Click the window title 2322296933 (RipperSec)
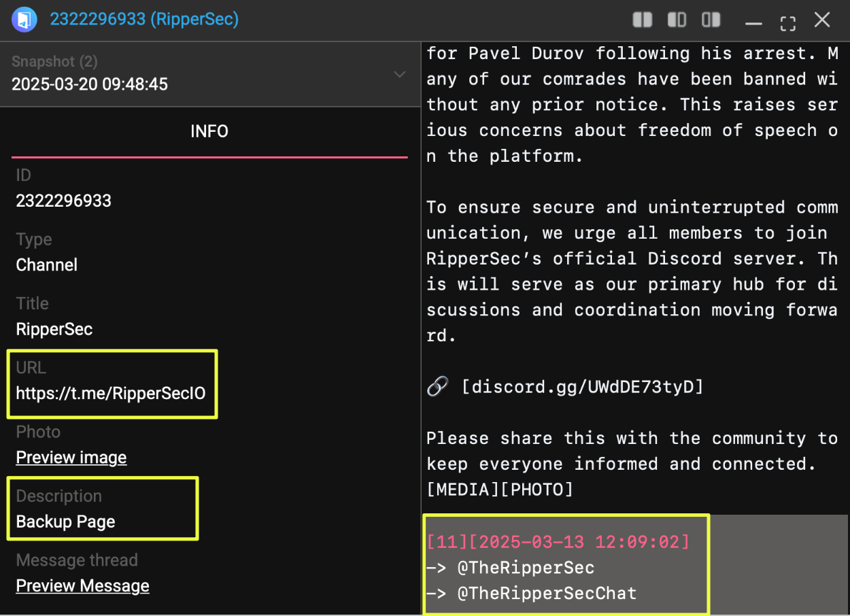Image resolution: width=850 pixels, height=616 pixels. tap(144, 19)
